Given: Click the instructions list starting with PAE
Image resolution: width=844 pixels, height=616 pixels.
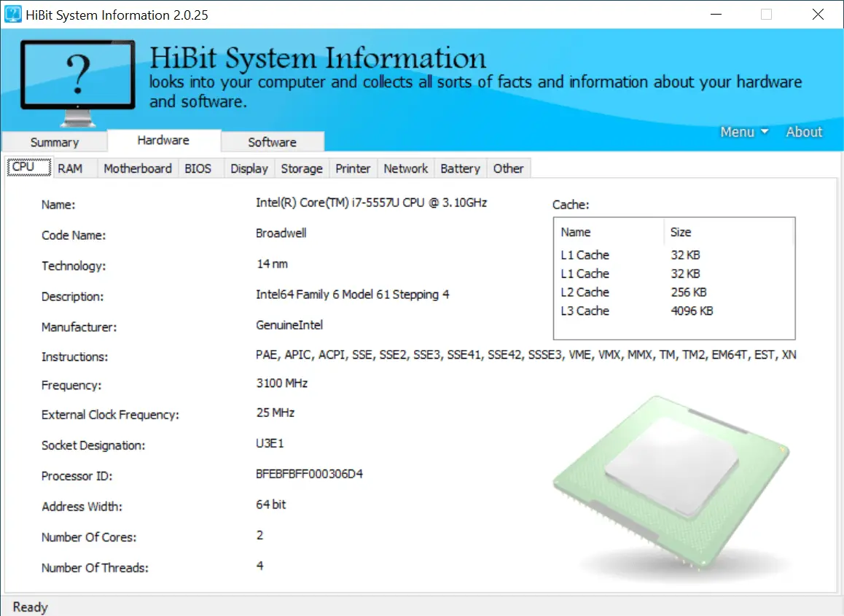Looking at the screenshot, I should (526, 355).
